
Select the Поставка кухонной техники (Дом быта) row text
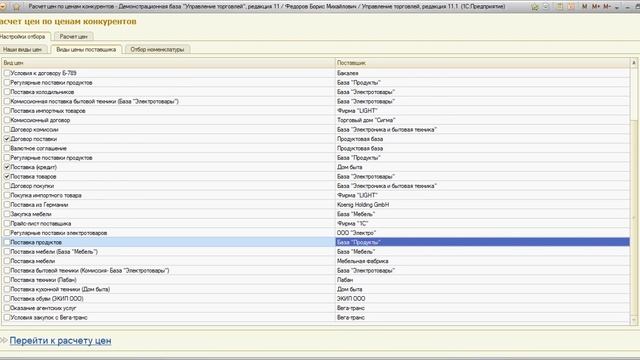[60, 289]
